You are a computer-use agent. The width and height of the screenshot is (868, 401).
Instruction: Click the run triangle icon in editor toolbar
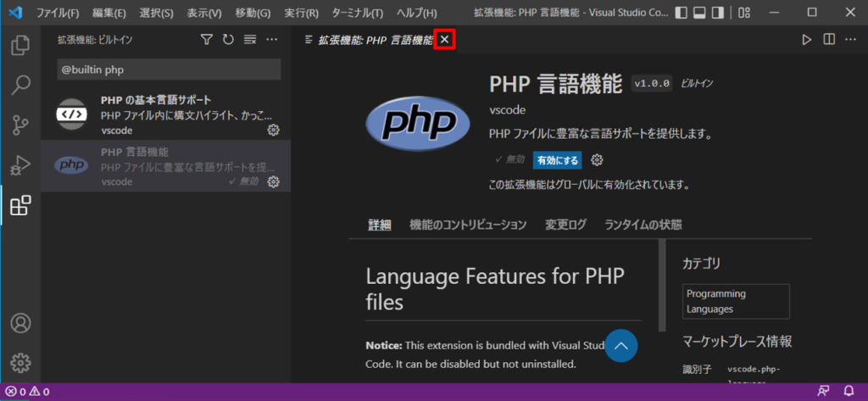807,39
